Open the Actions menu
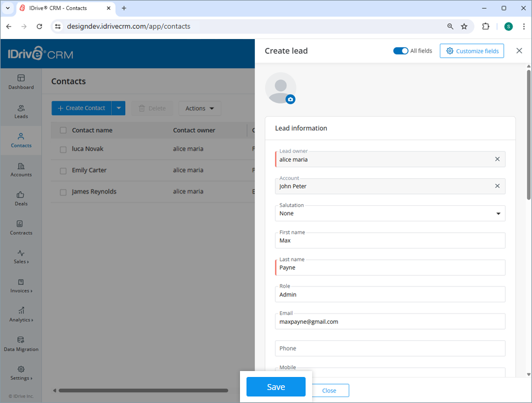 (x=199, y=108)
